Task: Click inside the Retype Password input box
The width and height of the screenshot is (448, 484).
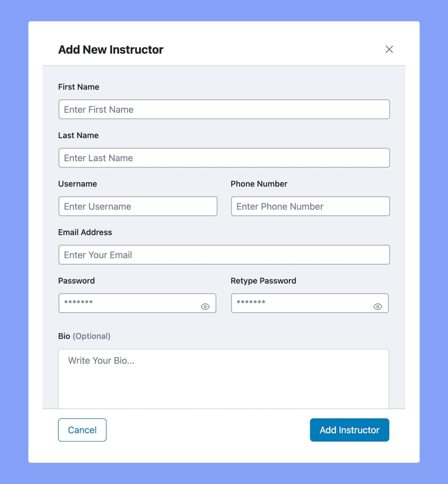Action: pos(301,303)
